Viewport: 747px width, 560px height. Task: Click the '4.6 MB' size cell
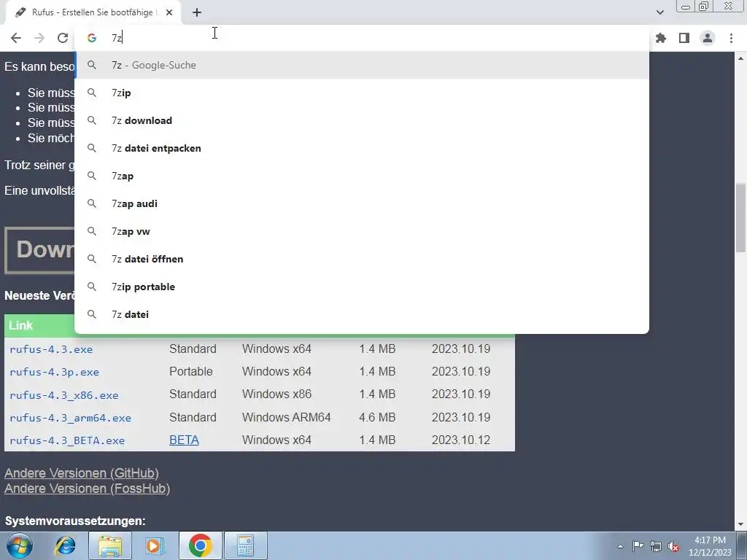[377, 417]
